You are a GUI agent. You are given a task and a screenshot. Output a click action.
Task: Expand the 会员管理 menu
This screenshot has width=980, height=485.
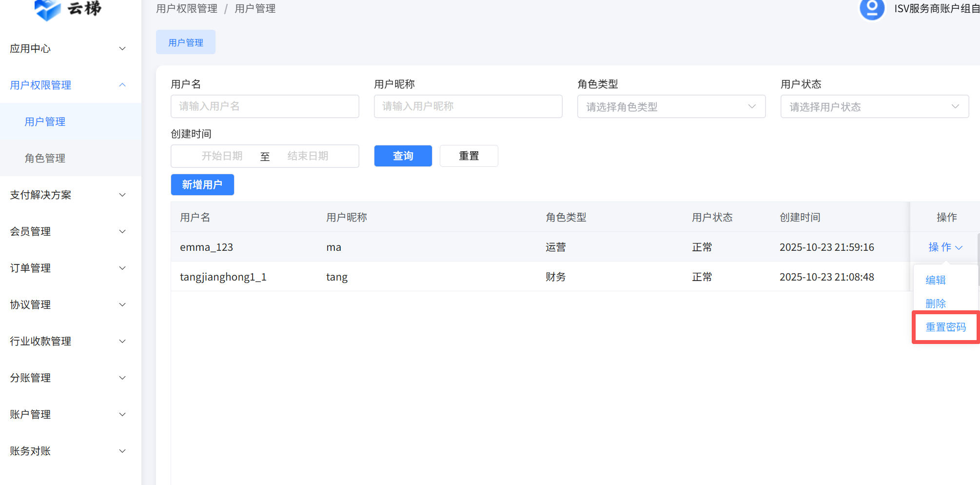coord(68,232)
